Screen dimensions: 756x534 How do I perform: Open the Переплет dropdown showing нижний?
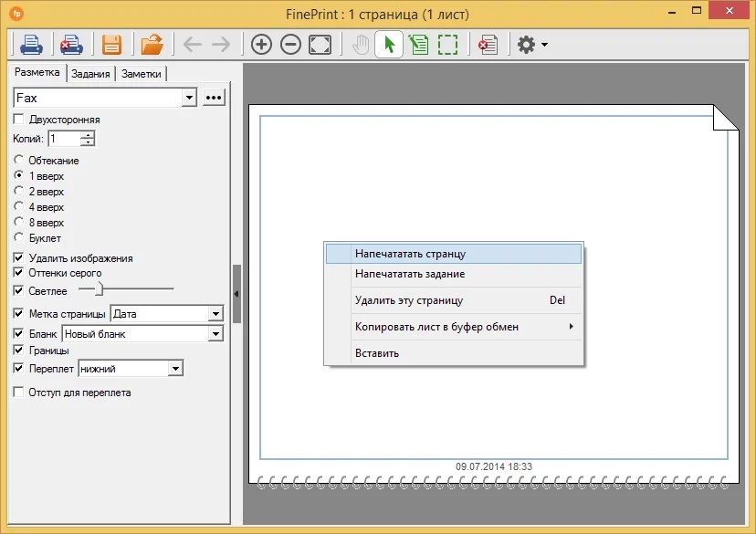pyautogui.click(x=176, y=368)
